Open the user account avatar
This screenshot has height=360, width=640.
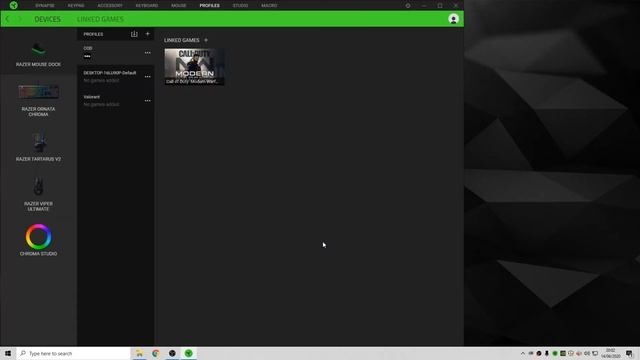coord(453,19)
